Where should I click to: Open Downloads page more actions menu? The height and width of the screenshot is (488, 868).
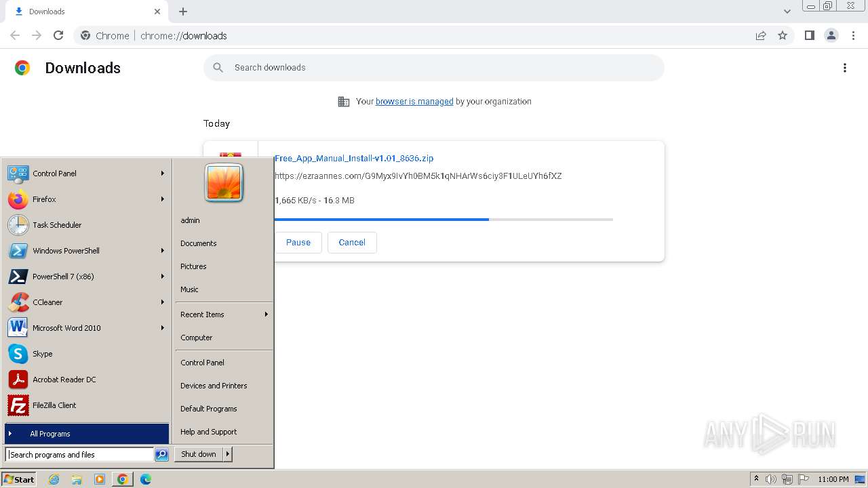pos(845,68)
